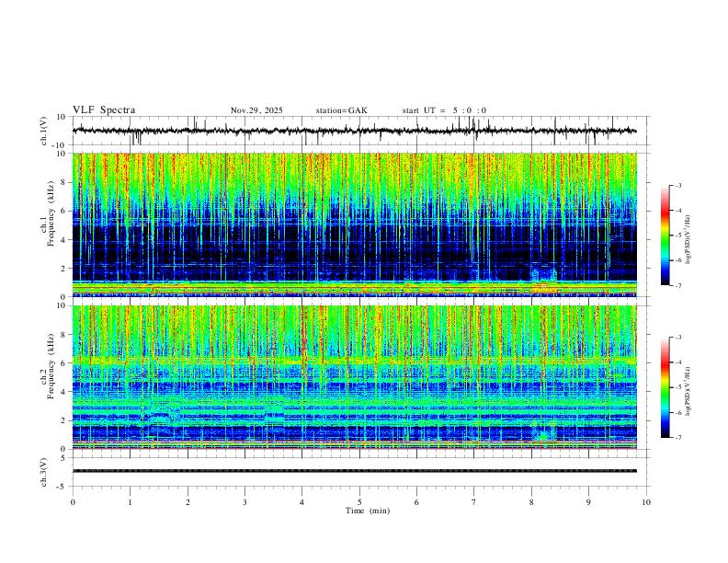Image resolution: width=728 pixels, height=563 pixels.
Task: Click the "station=GAK" header label
Action: coord(341,110)
